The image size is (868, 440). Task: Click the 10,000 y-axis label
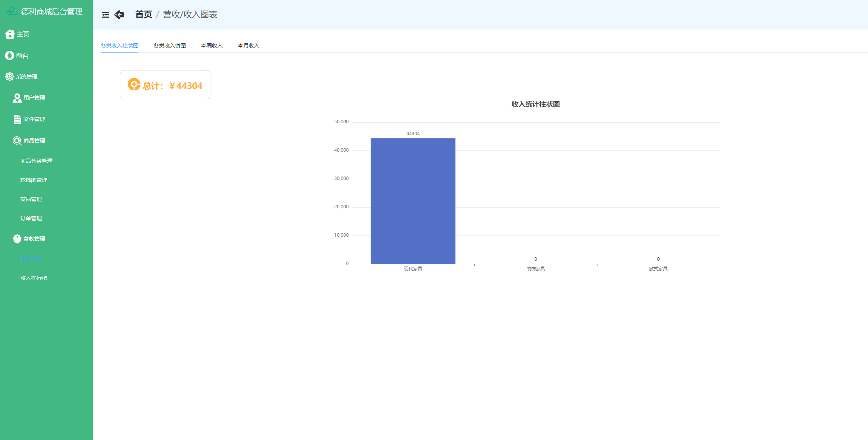341,235
